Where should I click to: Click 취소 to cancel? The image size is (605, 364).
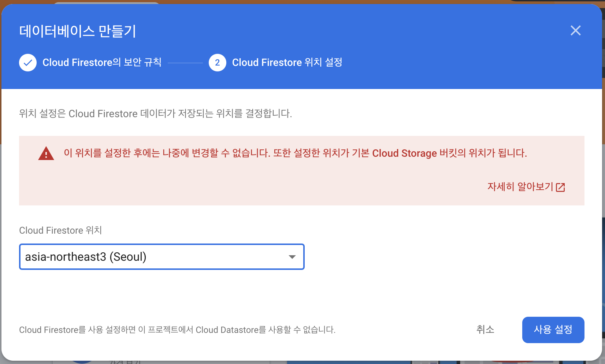click(x=485, y=330)
